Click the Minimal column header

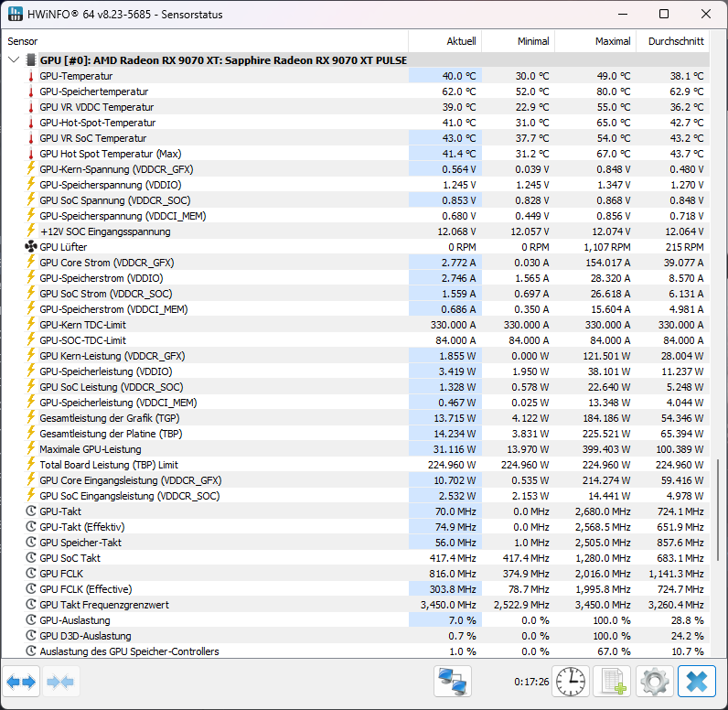pos(519,41)
